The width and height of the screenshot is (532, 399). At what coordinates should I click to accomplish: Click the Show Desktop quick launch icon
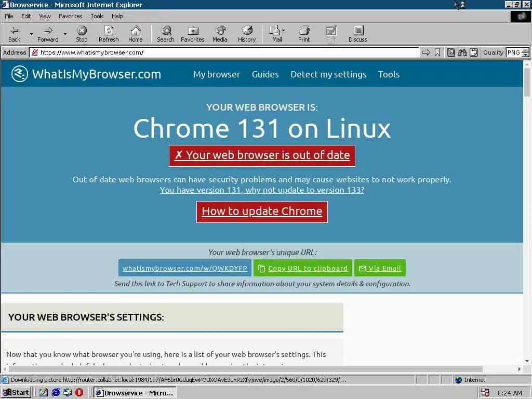click(44, 393)
